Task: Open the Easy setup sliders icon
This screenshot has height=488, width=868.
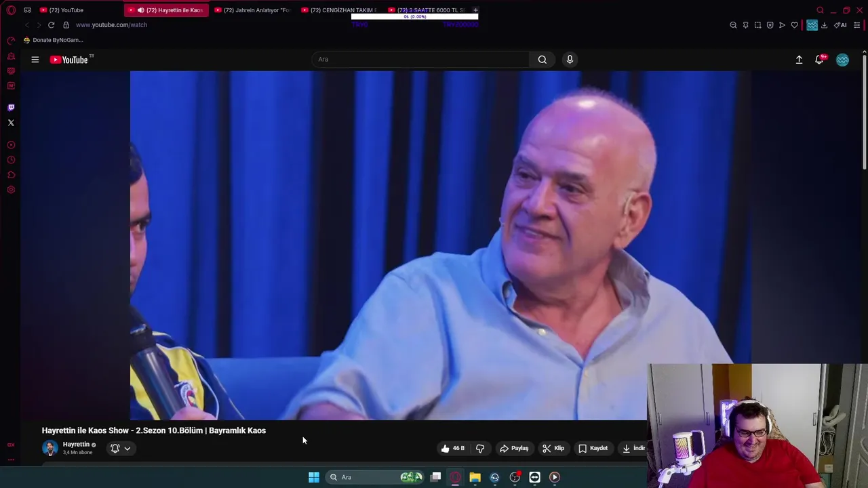Action: click(x=856, y=25)
